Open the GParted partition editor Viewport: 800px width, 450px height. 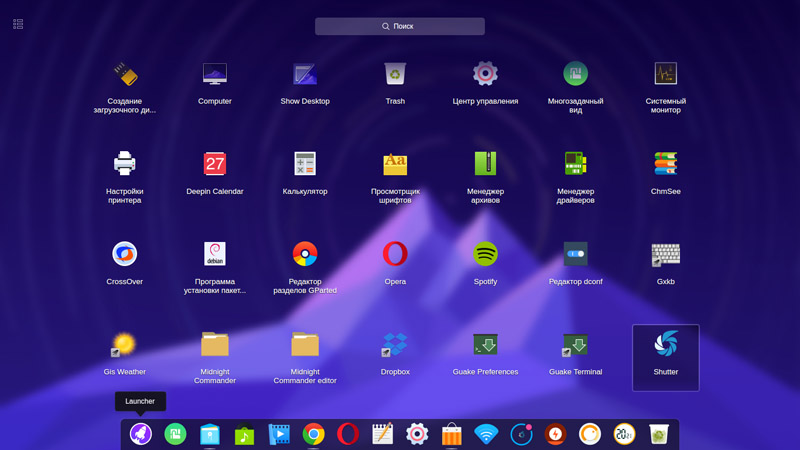click(x=305, y=254)
